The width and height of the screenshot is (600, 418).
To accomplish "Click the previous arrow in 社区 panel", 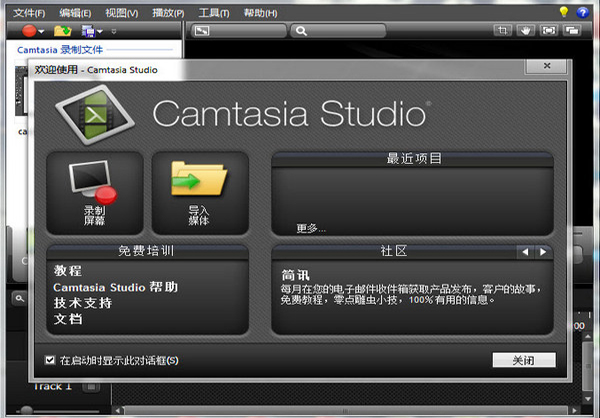I will (x=525, y=251).
